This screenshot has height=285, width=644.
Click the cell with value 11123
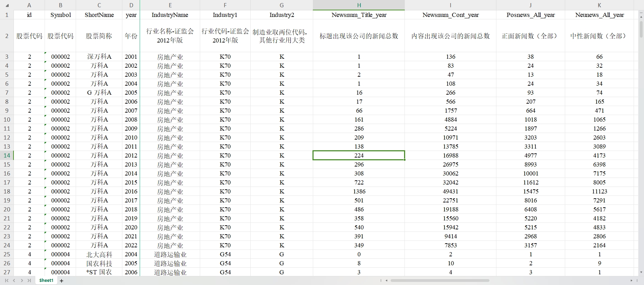[x=599, y=191]
